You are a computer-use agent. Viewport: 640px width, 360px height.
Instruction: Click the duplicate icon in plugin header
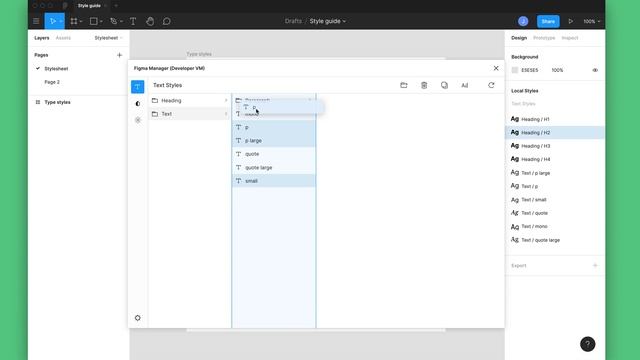point(444,85)
